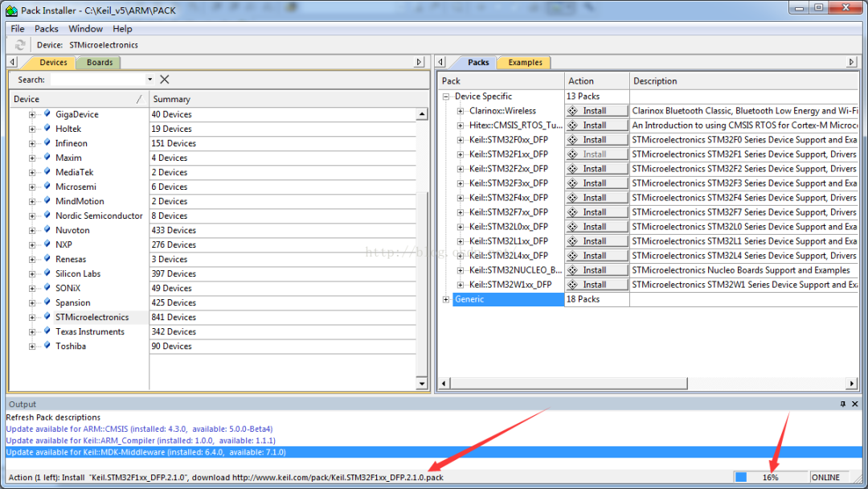The image size is (868, 489).
Task: Select Keil::STM32L1xx_DFP pack name
Action: [x=508, y=241]
